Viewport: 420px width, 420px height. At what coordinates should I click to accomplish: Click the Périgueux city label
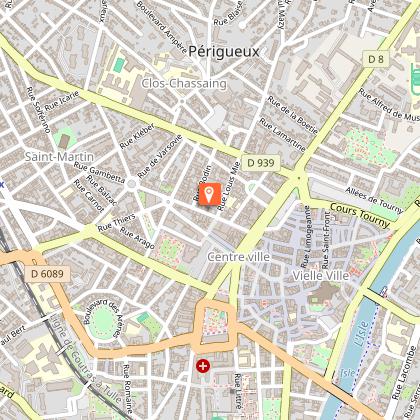224,52
